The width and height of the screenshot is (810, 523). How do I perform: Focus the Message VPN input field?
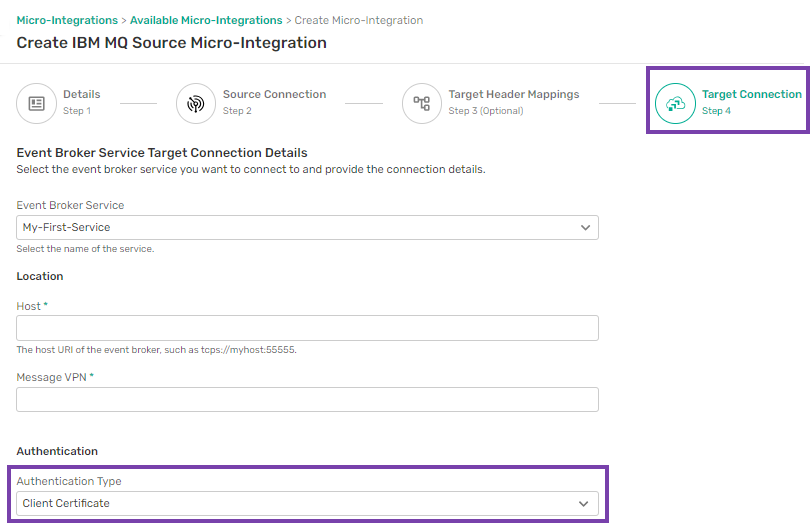[307, 399]
